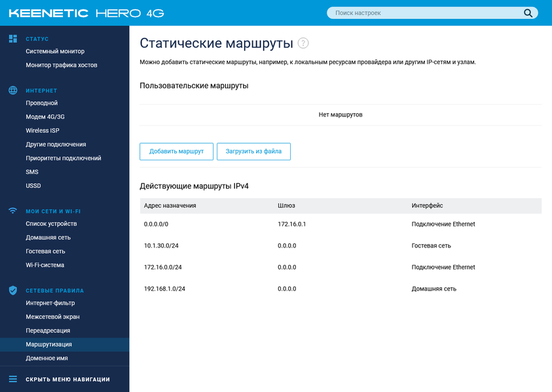This screenshot has width=552, height=392.
Task: Click Подключение Ethernet in 0.0.0.0/0 row
Action: (x=443, y=224)
